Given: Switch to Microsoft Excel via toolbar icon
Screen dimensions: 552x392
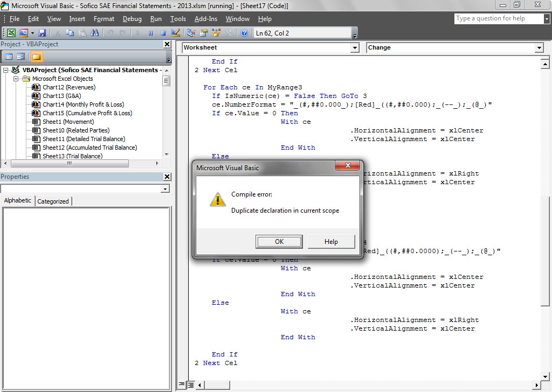Looking at the screenshot, I should tap(11, 33).
